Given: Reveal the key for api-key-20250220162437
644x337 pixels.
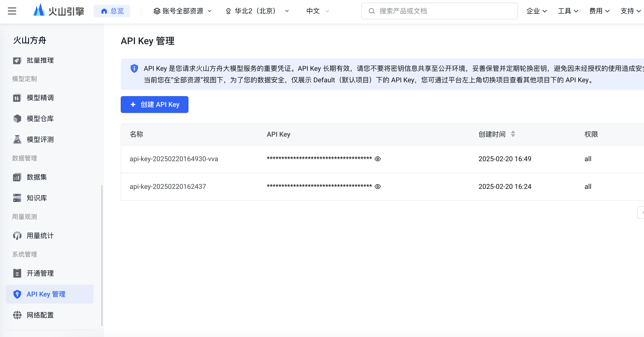Looking at the screenshot, I should pos(377,187).
